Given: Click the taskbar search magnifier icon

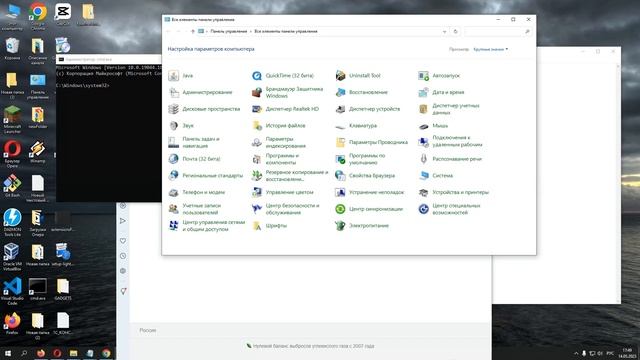Looking at the screenshot, I should click(x=24, y=353).
